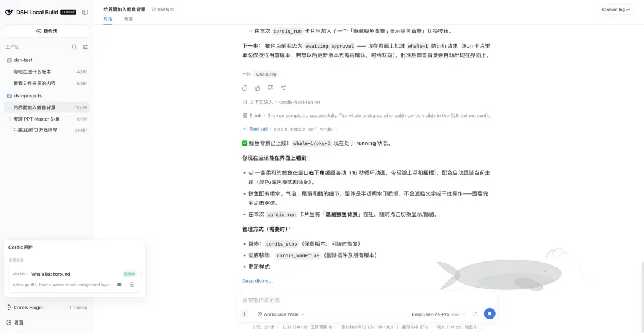
Task: Delete the Whale Background plugin
Action: coord(132,285)
